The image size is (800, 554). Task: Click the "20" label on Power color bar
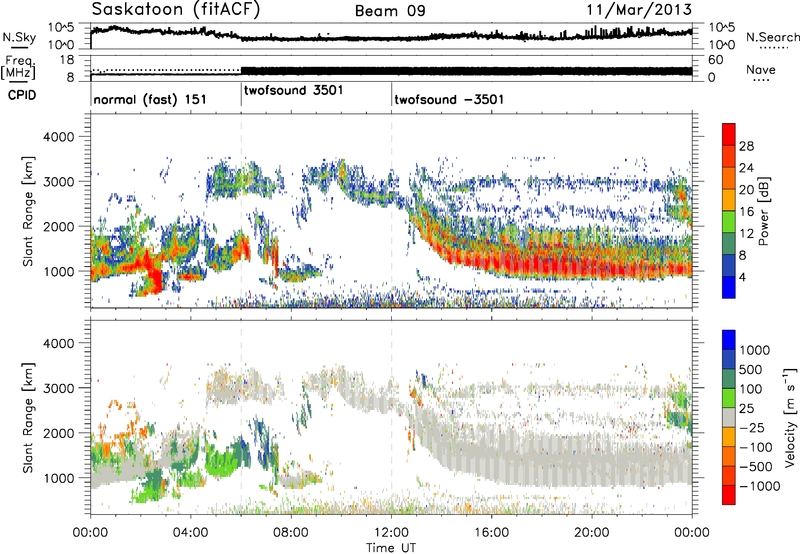[746, 190]
